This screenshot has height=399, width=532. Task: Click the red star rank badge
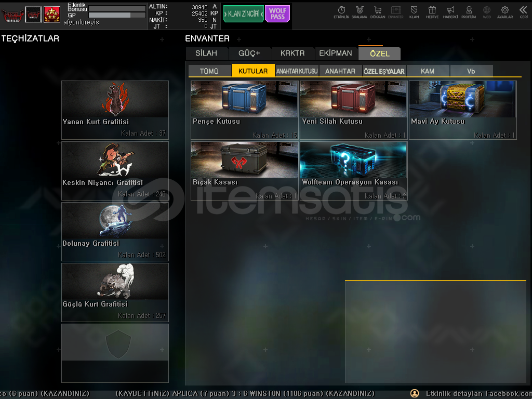52,15
